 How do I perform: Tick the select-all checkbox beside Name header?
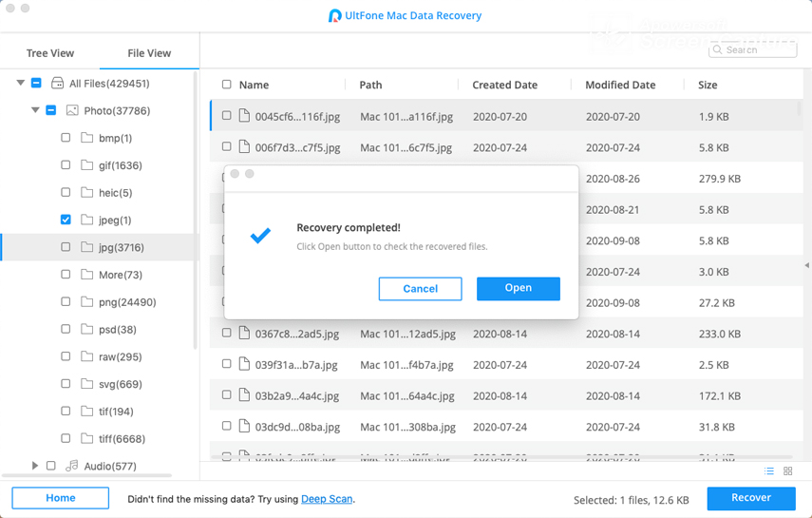click(226, 85)
